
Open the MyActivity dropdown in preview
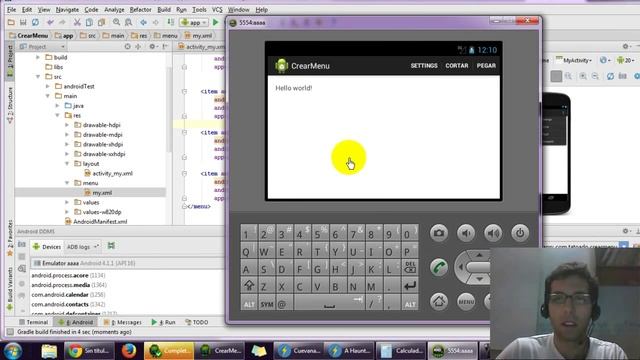pyautogui.click(x=574, y=60)
